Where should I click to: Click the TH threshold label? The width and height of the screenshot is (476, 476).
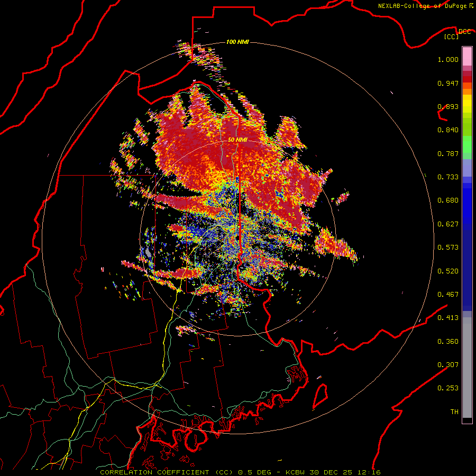tap(454, 412)
